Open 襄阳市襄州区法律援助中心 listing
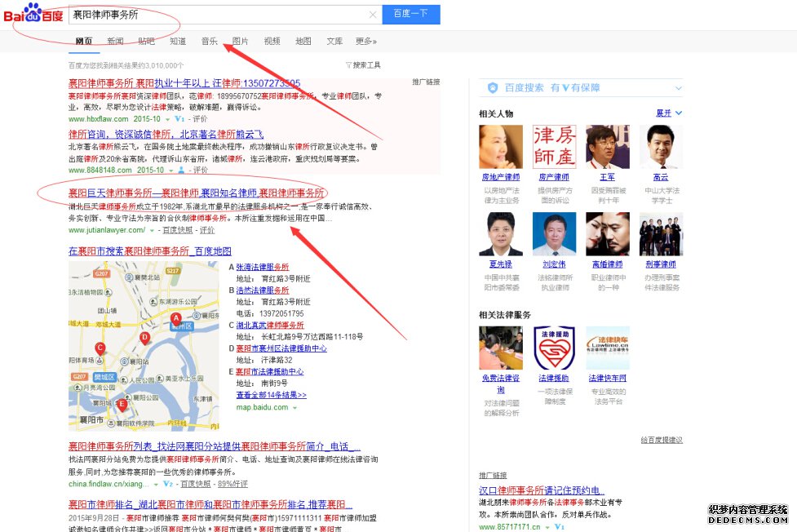Image resolution: width=797 pixels, height=532 pixels. click(x=281, y=348)
